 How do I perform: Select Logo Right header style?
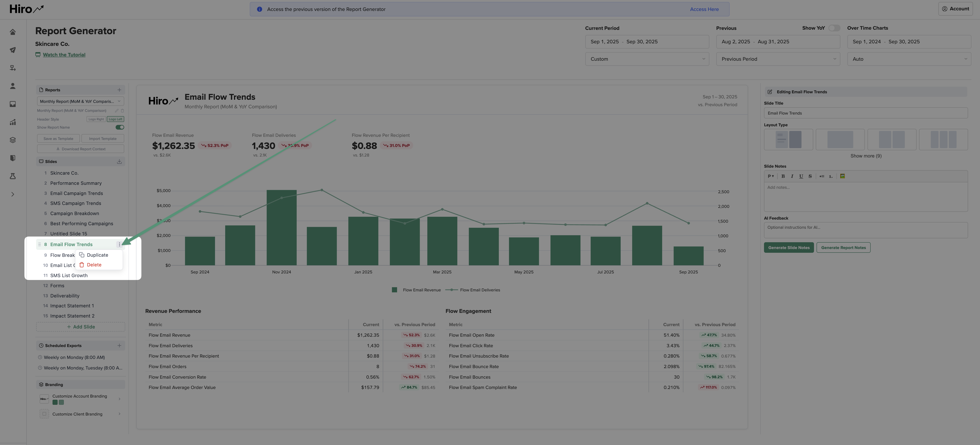(96, 119)
